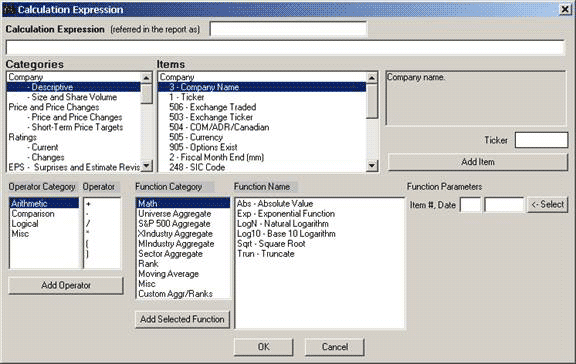Click down arrow of Categories scrollbar
Viewport: 576px width, 364px height.
(x=147, y=166)
